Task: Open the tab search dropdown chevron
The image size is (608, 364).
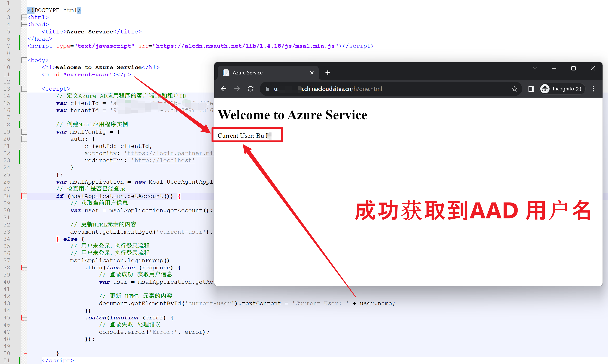Action: tap(535, 68)
